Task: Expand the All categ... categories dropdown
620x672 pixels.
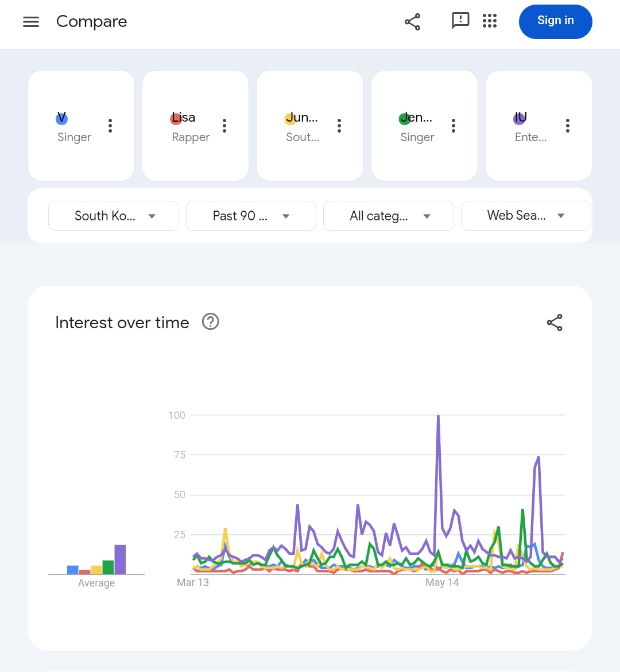Action: pyautogui.click(x=389, y=216)
